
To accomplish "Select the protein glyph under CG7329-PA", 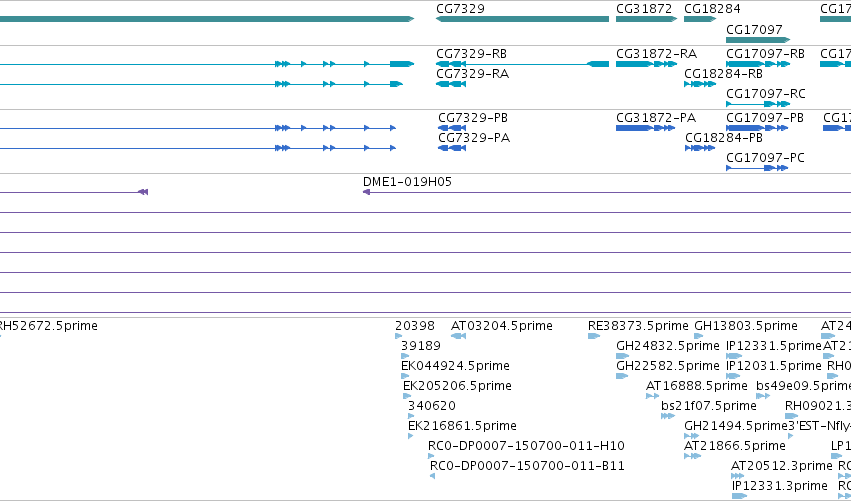I will click(x=452, y=148).
